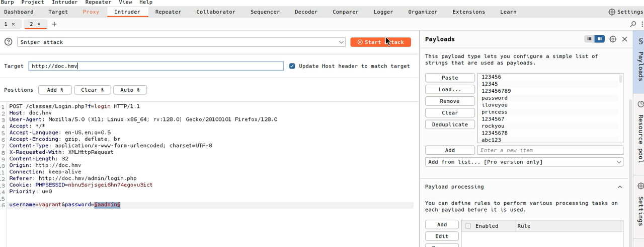Close Intruder tab 1

point(13,24)
